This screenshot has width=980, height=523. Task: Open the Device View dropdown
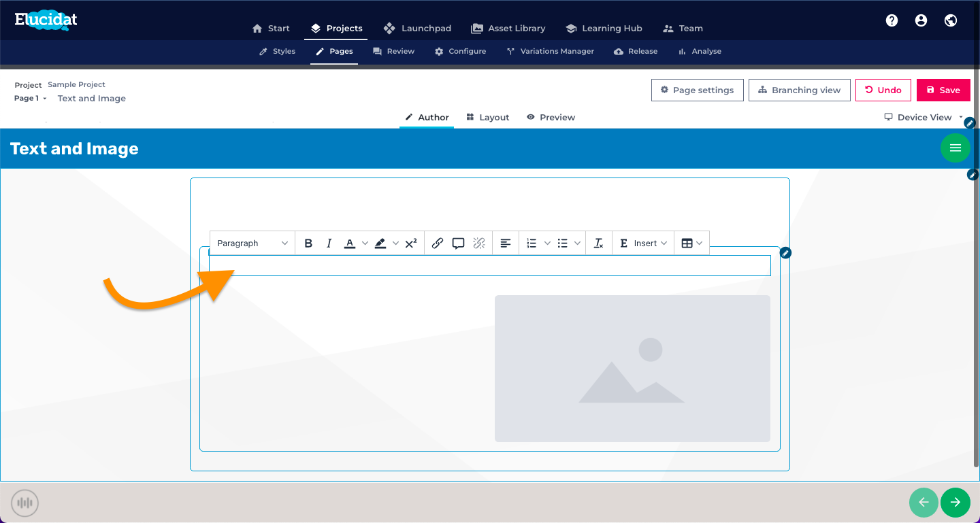(924, 117)
